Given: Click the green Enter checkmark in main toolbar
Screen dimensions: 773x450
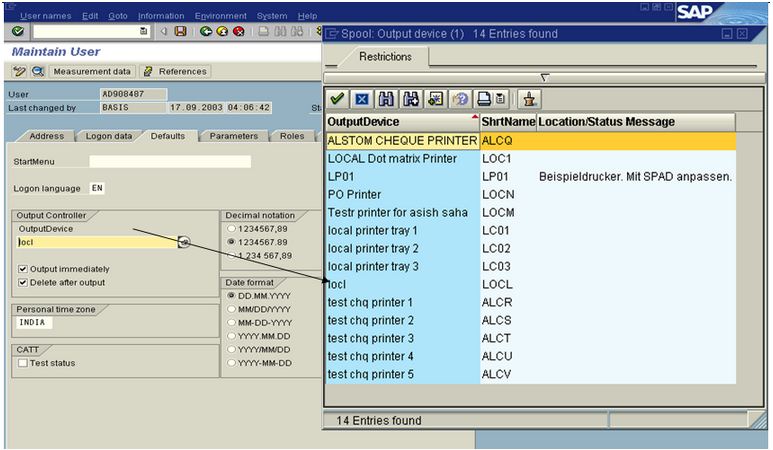Looking at the screenshot, I should point(18,32).
